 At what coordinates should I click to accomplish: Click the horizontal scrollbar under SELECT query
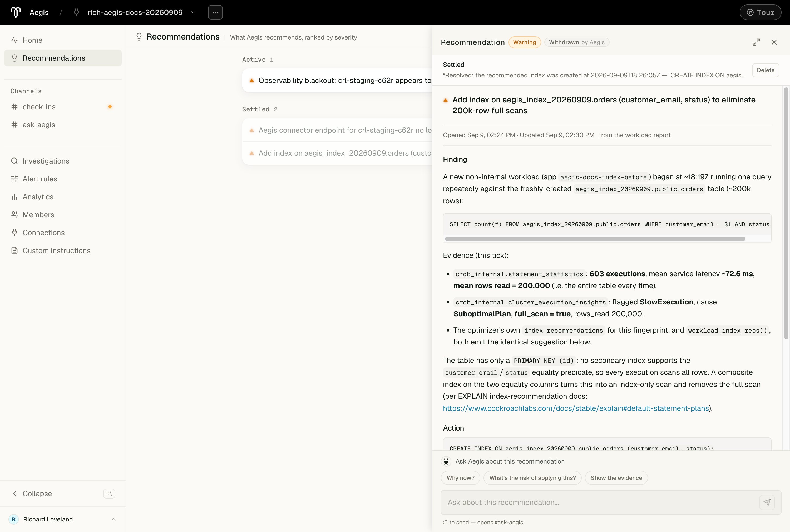pos(595,239)
